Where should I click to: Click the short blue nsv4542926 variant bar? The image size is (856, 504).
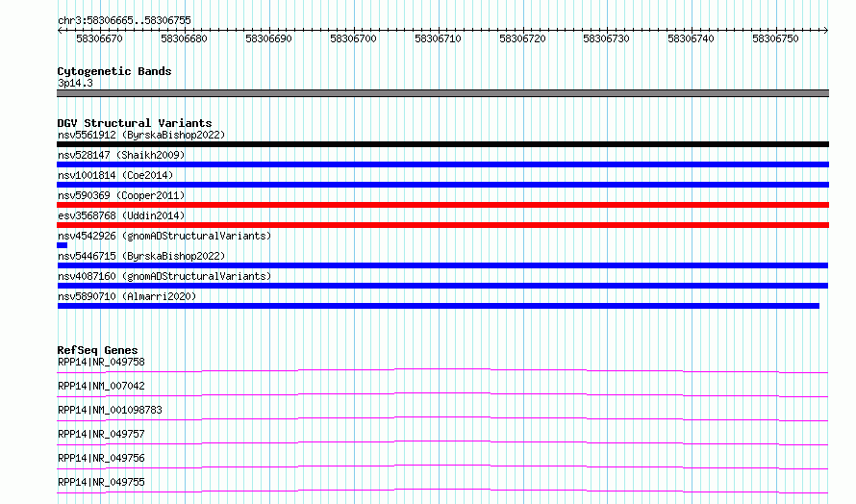coord(63,245)
